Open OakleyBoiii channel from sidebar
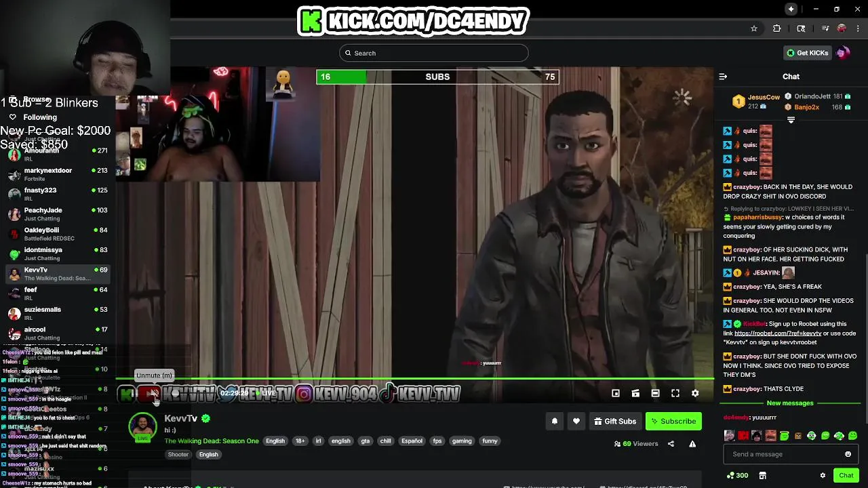Image resolution: width=868 pixels, height=488 pixels. pyautogui.click(x=58, y=234)
